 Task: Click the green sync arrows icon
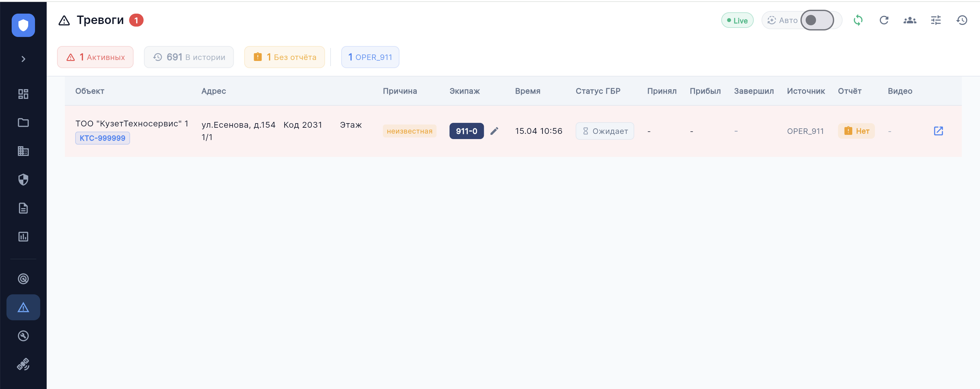[858, 20]
